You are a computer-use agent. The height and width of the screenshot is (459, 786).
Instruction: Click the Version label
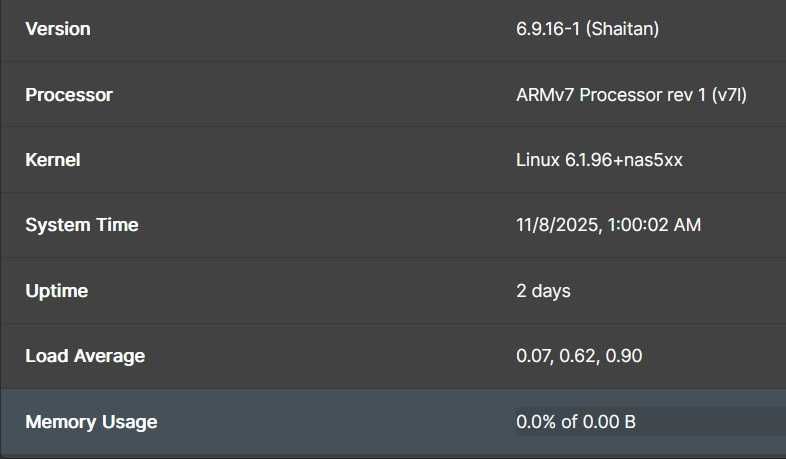tap(57, 29)
